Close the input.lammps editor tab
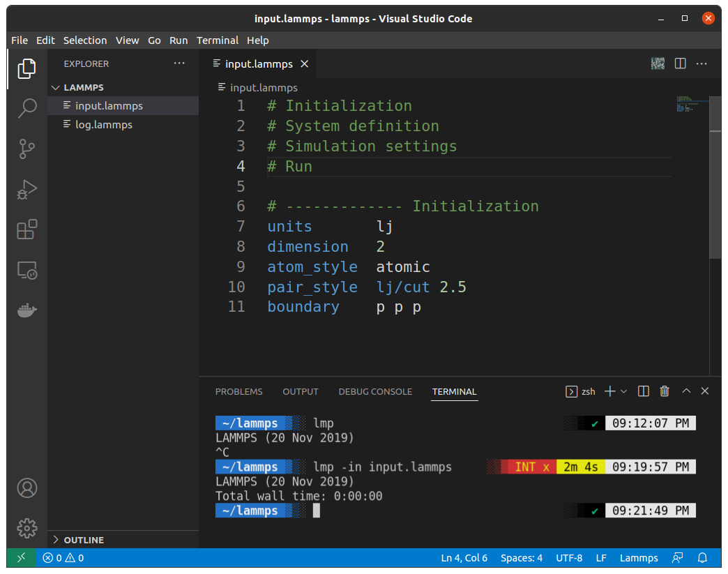 coord(305,63)
